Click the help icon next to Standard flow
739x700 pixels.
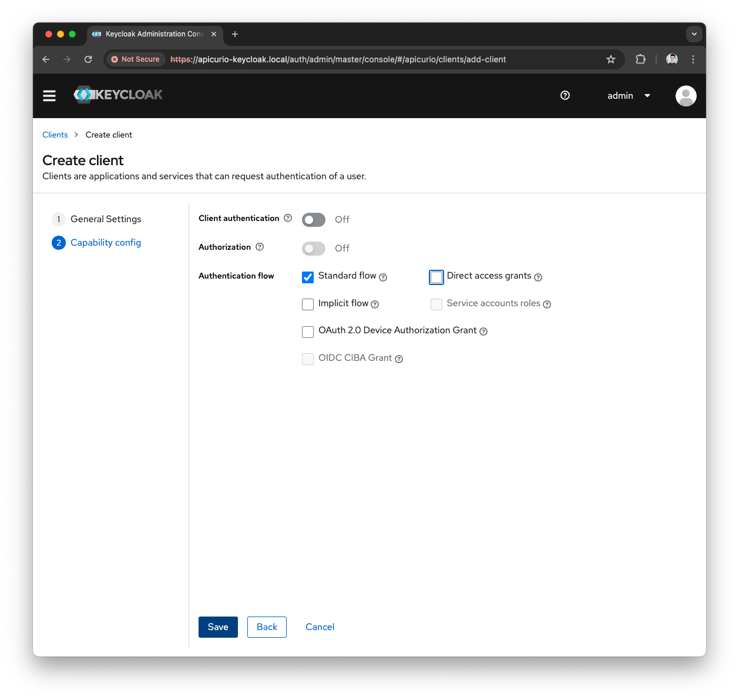383,277
